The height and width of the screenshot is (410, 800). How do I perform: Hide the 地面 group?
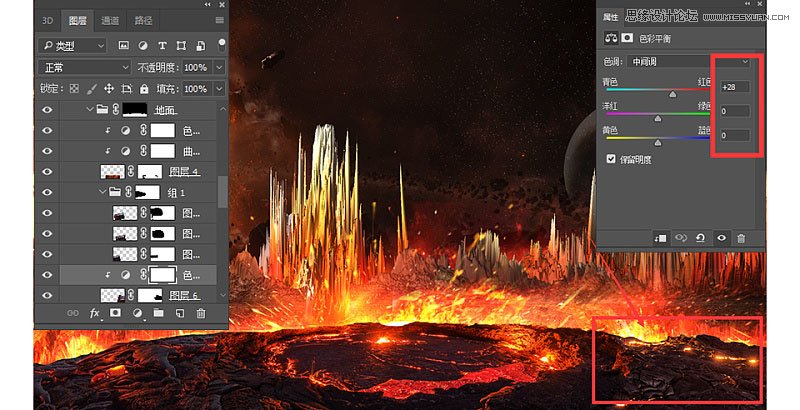tap(47, 110)
